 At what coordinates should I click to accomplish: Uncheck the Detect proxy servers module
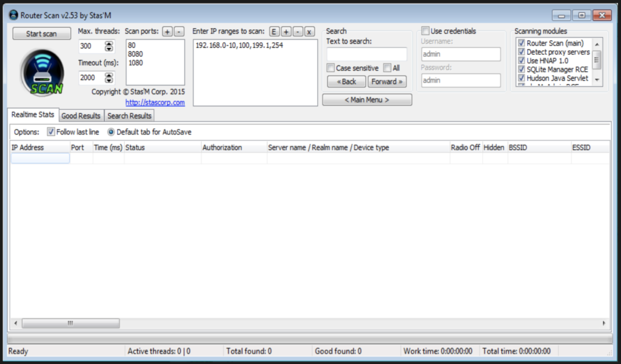pyautogui.click(x=522, y=52)
